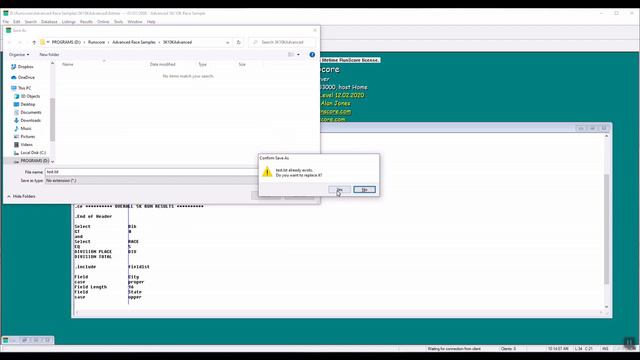Decline replacing by clicking No
This screenshot has height=360, width=640.
click(364, 190)
